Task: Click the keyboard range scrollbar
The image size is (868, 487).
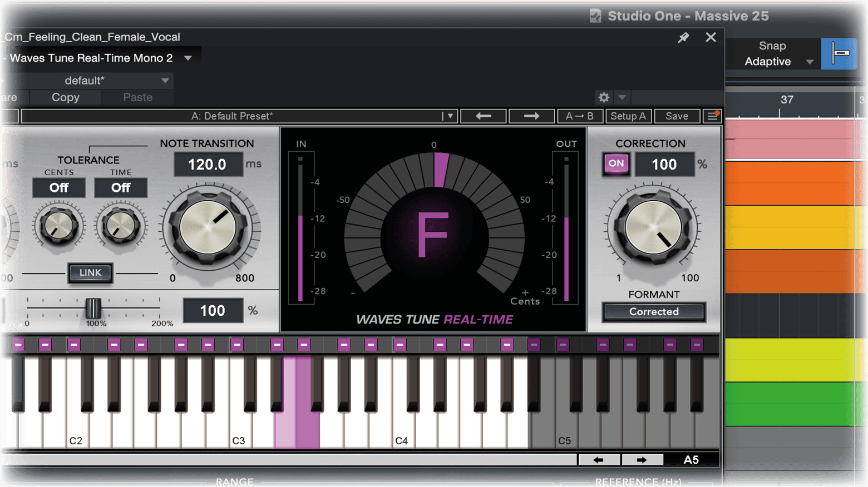Action: (289, 460)
